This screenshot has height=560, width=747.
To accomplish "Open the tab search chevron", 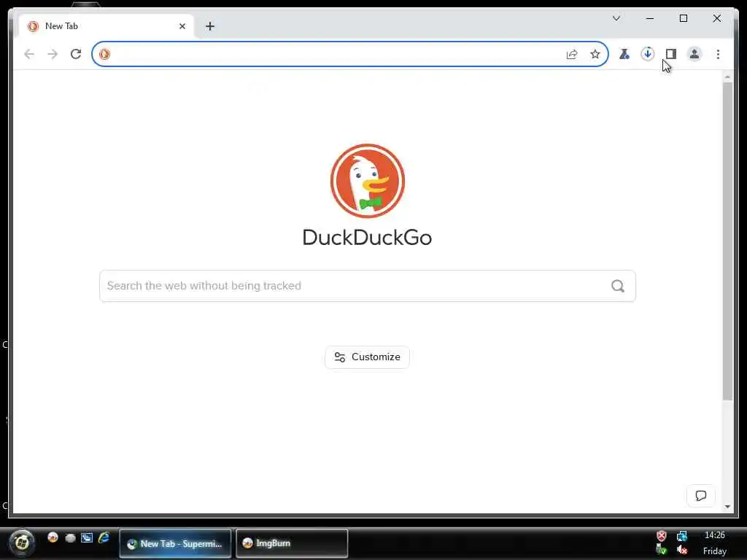I will click(x=616, y=18).
